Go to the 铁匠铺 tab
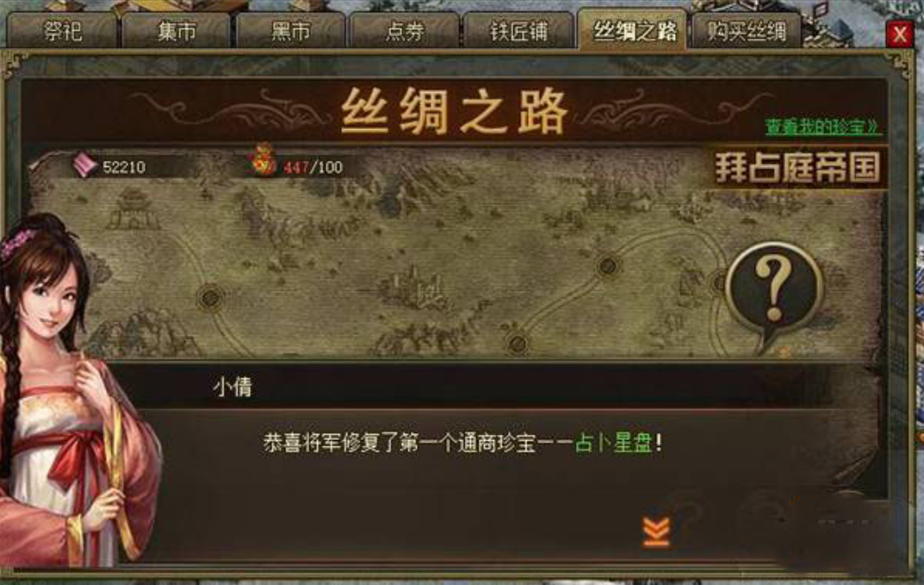Viewport: 924px width, 585px height. tap(519, 31)
